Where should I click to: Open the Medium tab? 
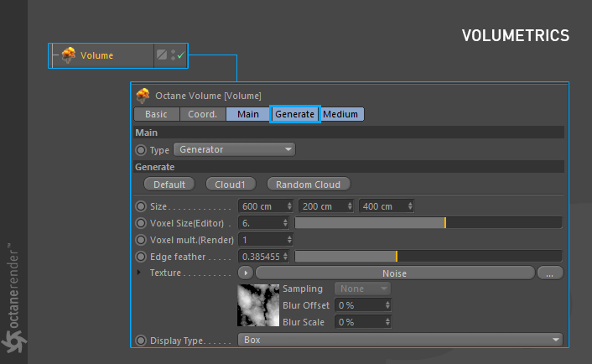(x=340, y=114)
